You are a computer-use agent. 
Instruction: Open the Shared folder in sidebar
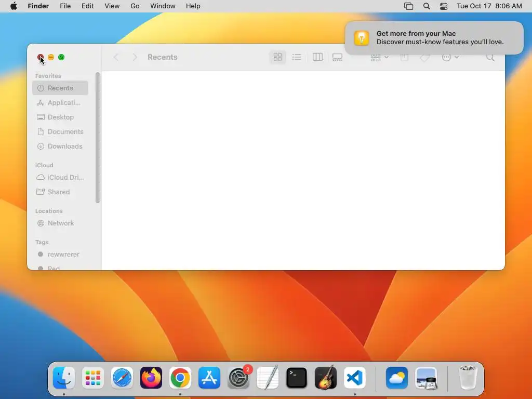[x=60, y=192]
